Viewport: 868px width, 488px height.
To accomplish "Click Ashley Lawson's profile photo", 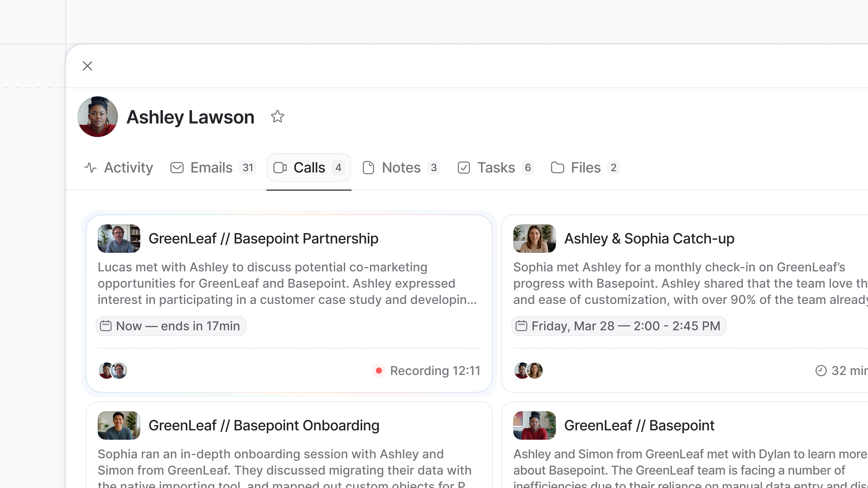I will click(98, 117).
